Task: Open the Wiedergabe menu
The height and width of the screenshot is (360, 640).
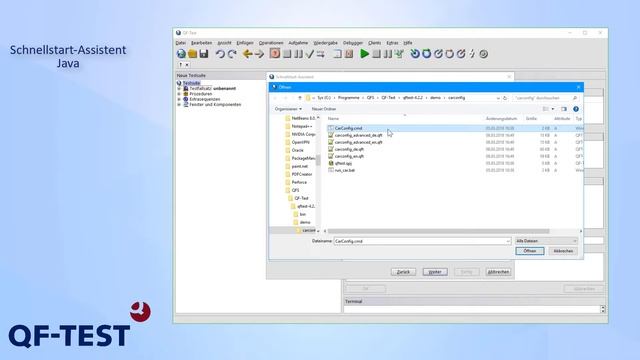Action: pos(325,43)
